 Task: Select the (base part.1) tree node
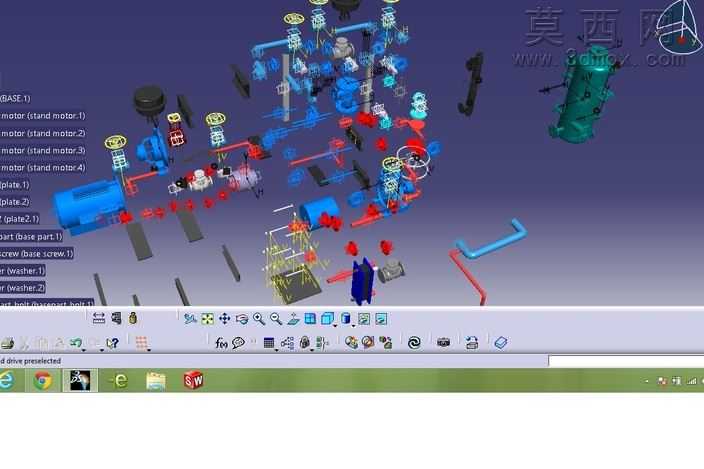(x=31, y=237)
